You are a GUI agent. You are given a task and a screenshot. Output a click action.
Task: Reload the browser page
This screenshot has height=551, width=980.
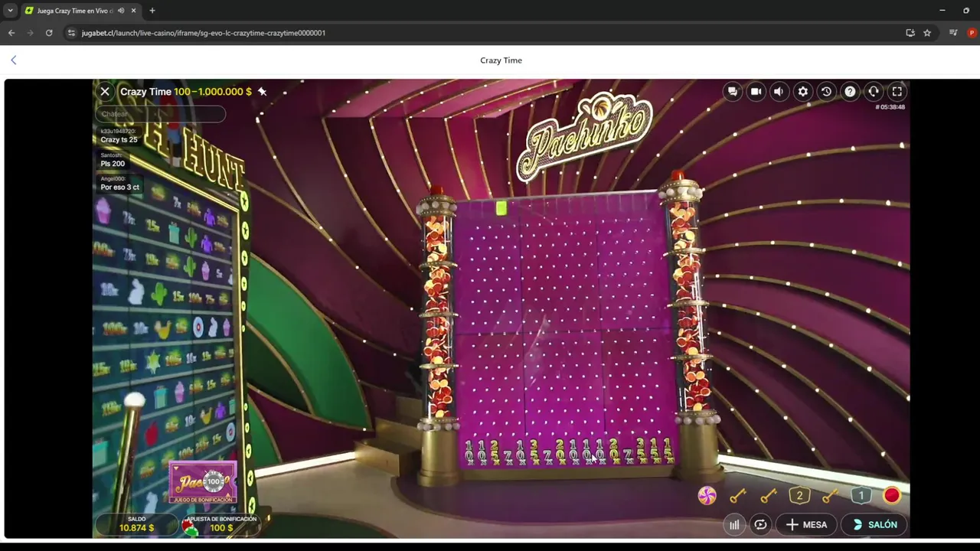click(49, 33)
